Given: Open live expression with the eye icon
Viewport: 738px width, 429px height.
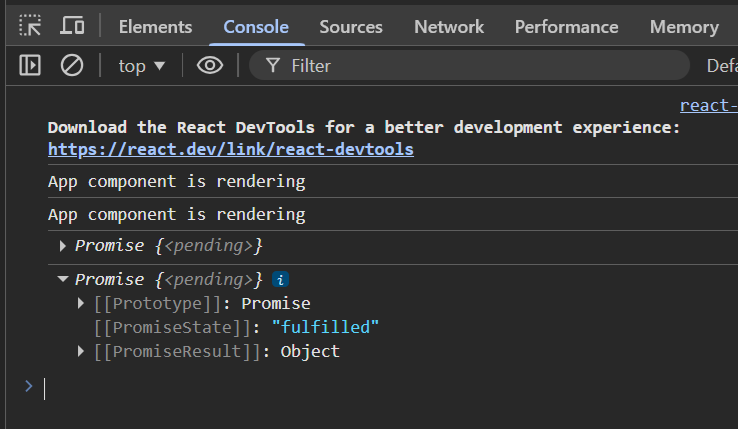Looking at the screenshot, I should point(209,66).
